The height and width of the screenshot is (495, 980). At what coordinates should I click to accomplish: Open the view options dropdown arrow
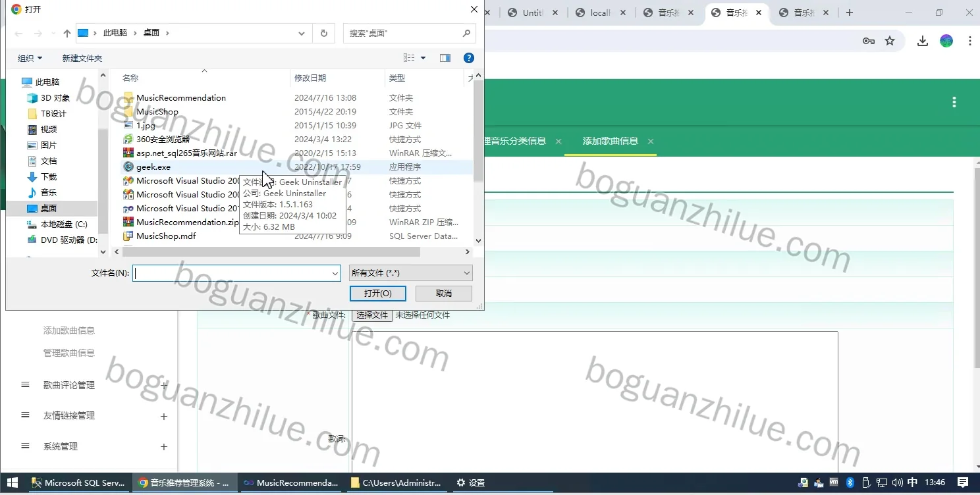(x=423, y=58)
